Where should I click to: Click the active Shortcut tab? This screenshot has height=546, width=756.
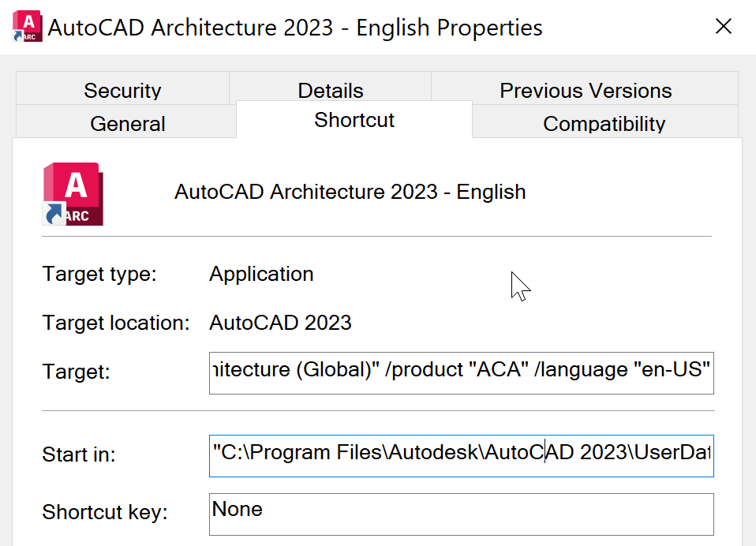click(x=354, y=120)
